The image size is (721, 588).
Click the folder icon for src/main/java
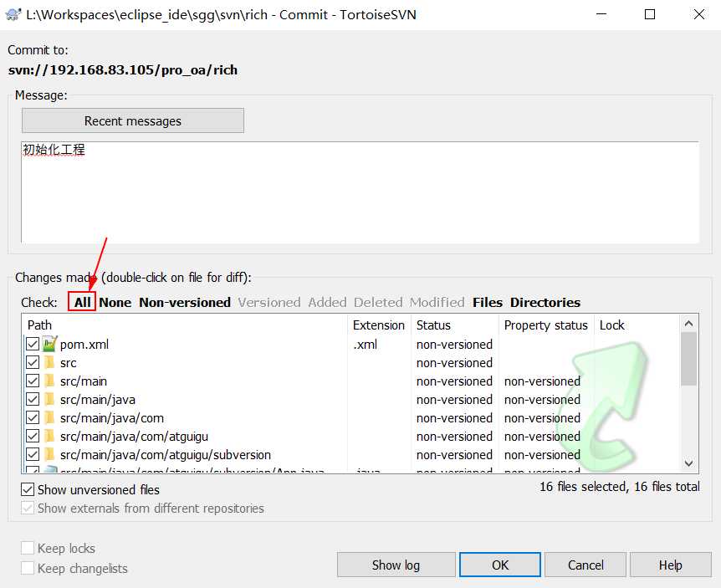pyautogui.click(x=49, y=400)
